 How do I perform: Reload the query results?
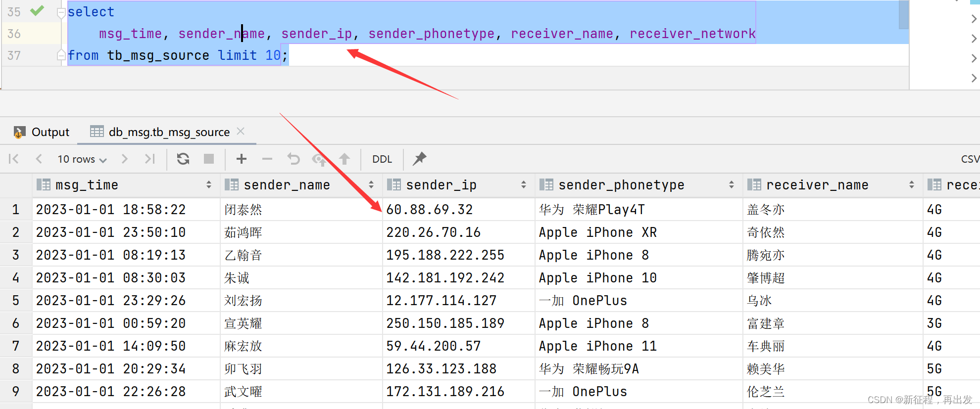pyautogui.click(x=183, y=159)
